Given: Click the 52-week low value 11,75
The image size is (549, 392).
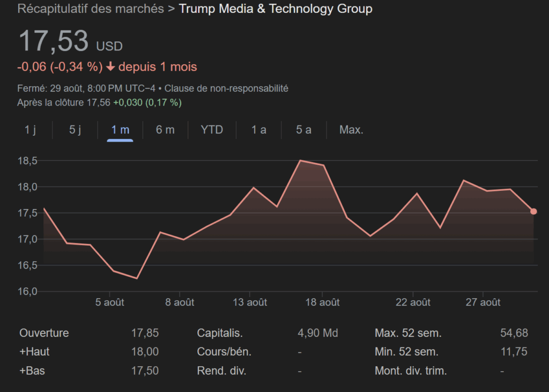Looking at the screenshot, I should [x=514, y=352].
